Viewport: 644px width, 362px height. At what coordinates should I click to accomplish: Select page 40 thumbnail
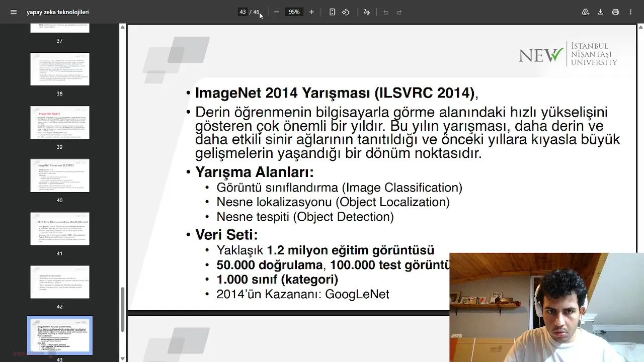[60, 175]
